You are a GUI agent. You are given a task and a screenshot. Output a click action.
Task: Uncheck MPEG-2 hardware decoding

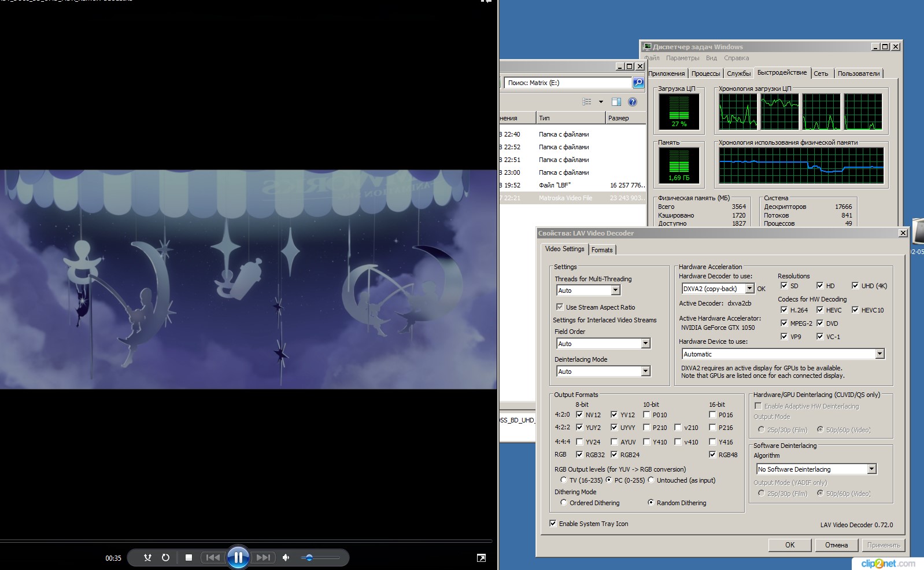[x=784, y=323]
